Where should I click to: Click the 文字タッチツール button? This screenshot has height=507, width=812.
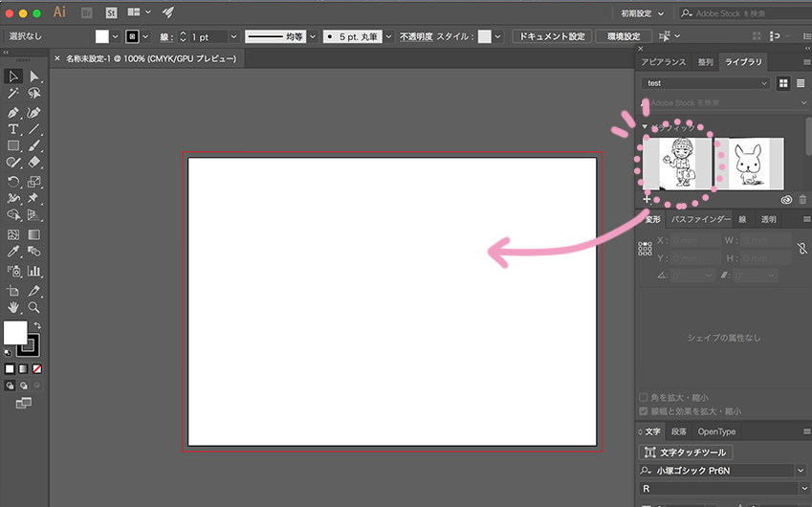pyautogui.click(x=686, y=452)
